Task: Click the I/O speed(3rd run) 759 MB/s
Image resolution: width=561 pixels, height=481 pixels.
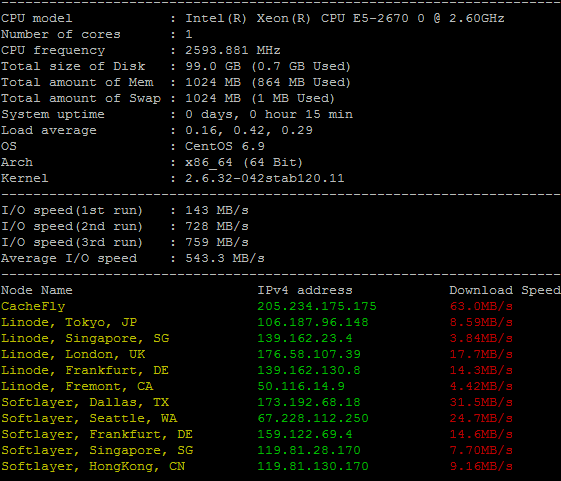Action: [217, 242]
